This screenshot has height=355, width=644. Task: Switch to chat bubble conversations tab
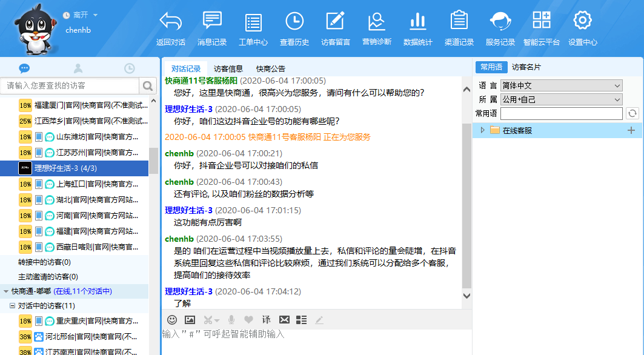[25, 68]
